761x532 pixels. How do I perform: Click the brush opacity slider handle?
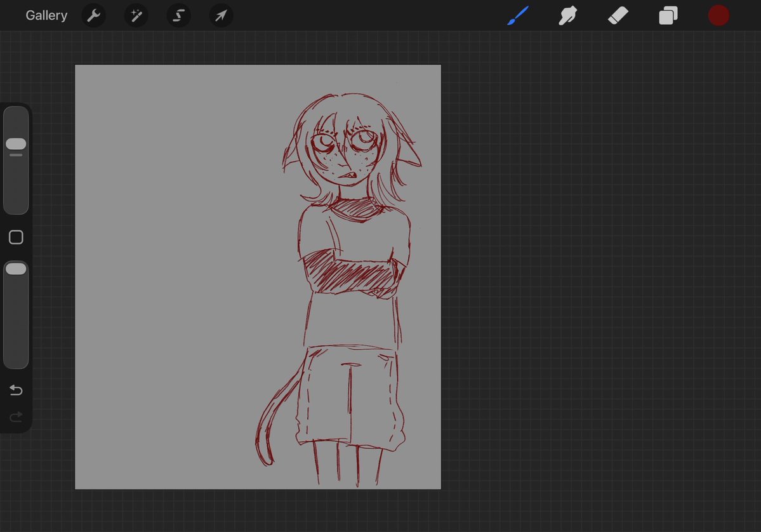[16, 269]
